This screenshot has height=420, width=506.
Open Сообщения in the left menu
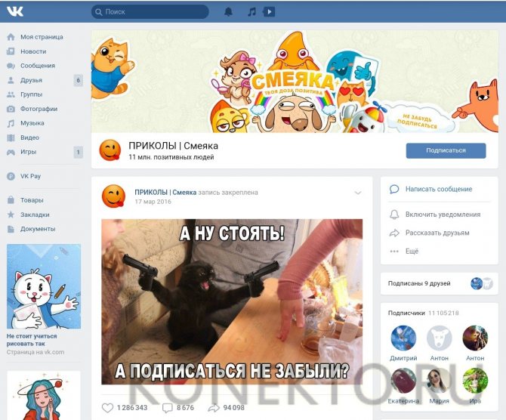38,66
